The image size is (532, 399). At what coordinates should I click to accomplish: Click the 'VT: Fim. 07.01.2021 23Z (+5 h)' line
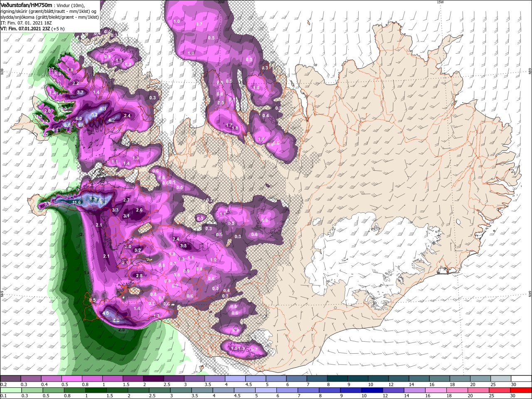32,29
